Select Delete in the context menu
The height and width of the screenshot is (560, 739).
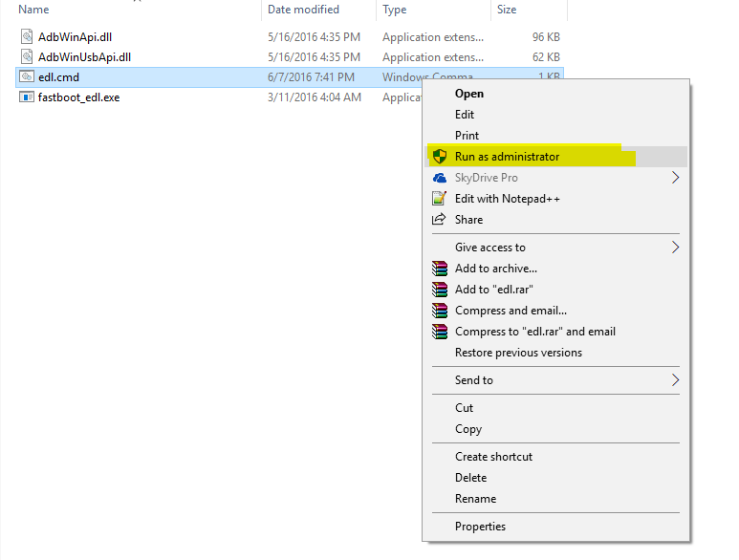pyautogui.click(x=470, y=478)
